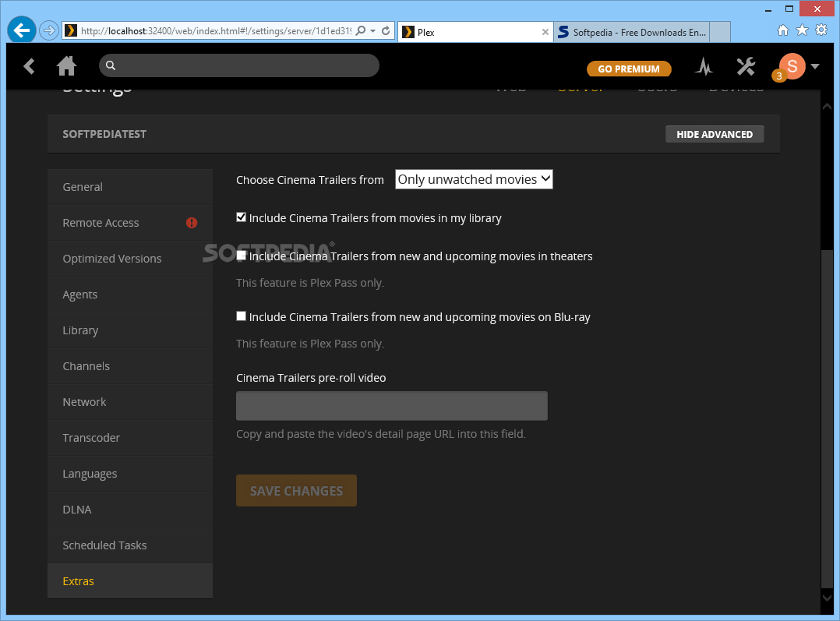Click the browser back arrow button
The width and height of the screenshot is (840, 621).
tap(22, 30)
